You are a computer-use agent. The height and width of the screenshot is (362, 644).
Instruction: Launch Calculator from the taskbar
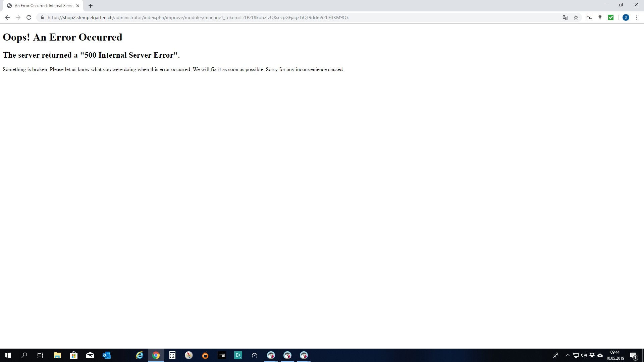[172, 355]
